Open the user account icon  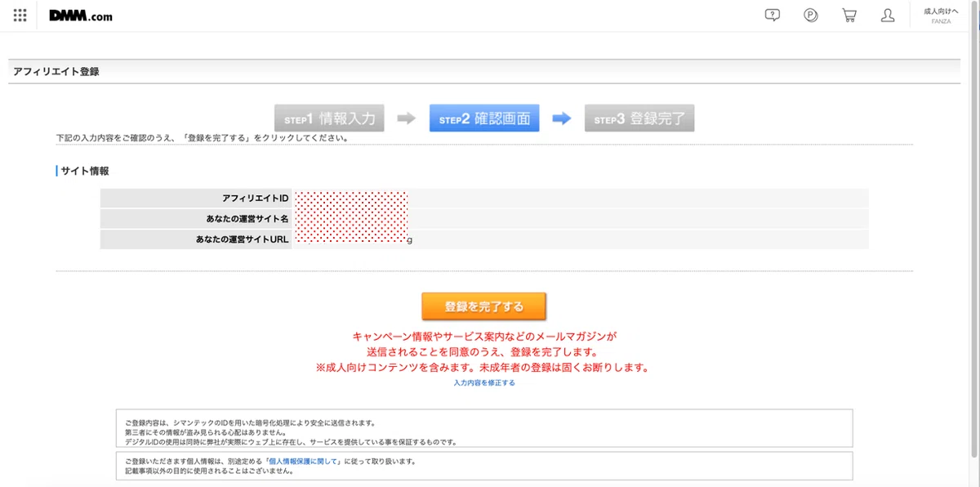click(x=888, y=16)
